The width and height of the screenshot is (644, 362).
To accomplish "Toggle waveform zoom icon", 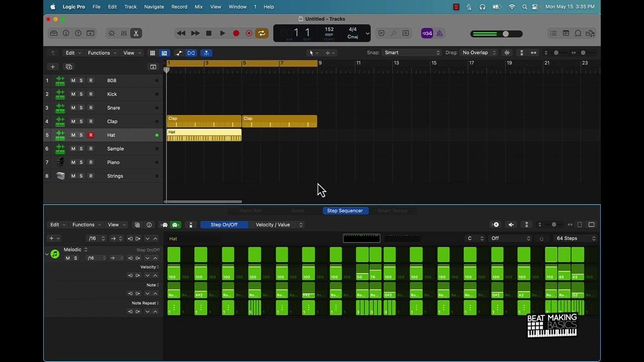I will pyautogui.click(x=507, y=53).
